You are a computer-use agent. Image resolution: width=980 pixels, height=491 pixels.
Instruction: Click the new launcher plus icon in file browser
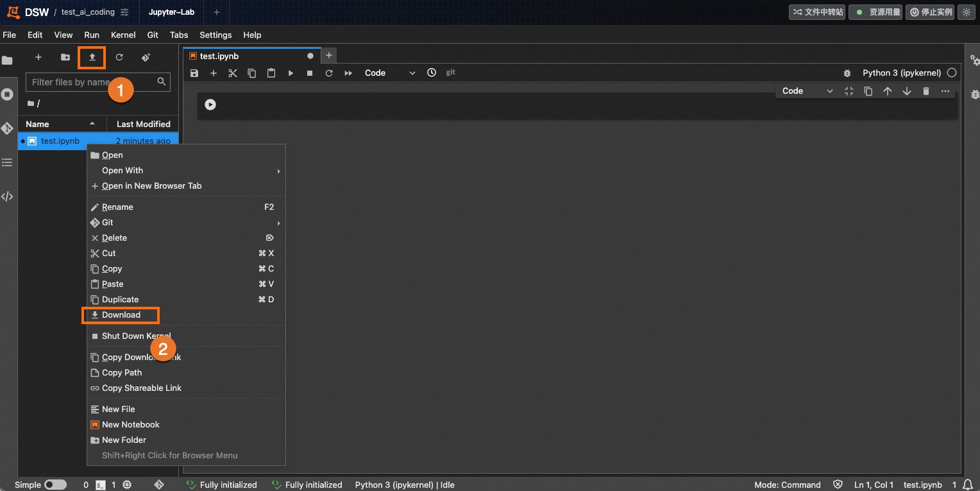coord(38,57)
